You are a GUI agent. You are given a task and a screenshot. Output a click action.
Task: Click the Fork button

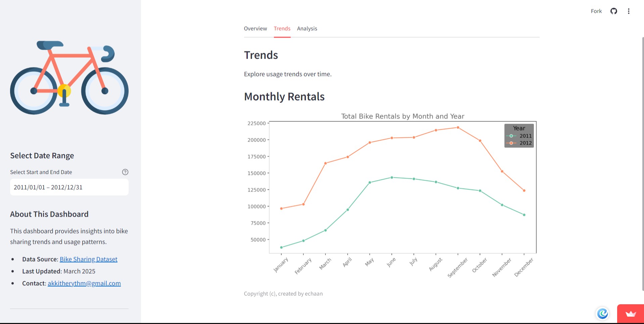click(x=596, y=11)
